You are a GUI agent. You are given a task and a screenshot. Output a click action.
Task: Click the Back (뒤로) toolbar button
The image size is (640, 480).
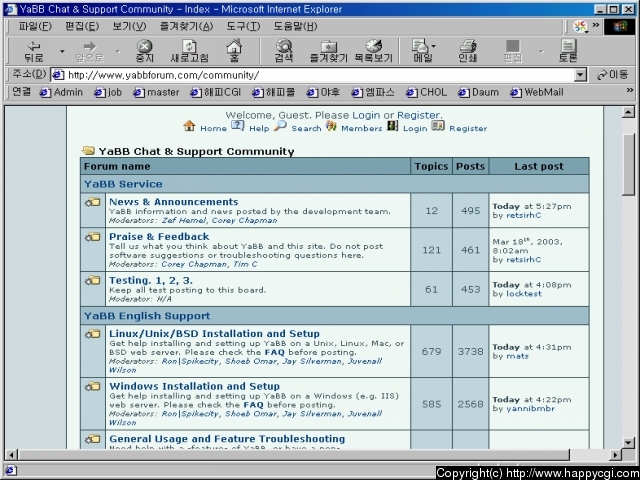(34, 51)
